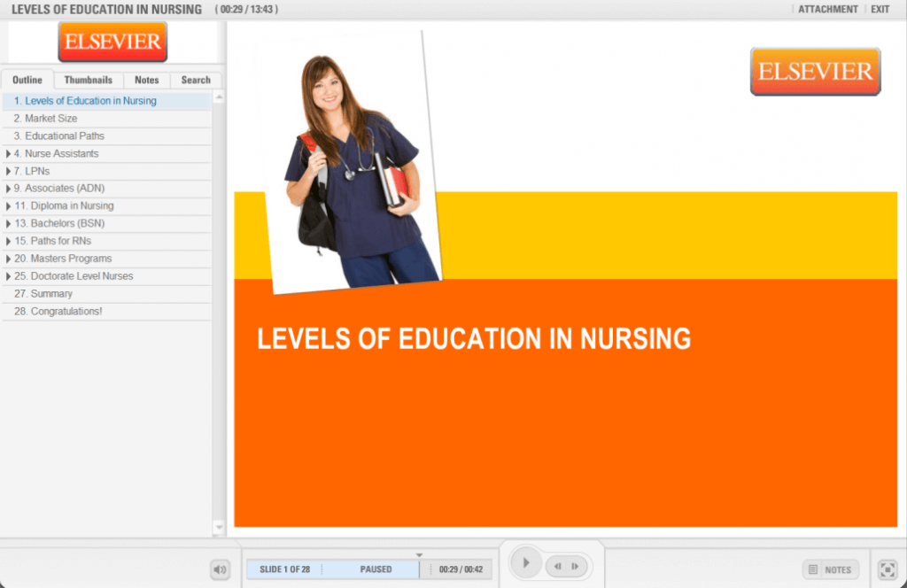Open slide 11 Diploma in Nursing title
Viewport: 907px width, 588px height.
pyautogui.click(x=64, y=205)
